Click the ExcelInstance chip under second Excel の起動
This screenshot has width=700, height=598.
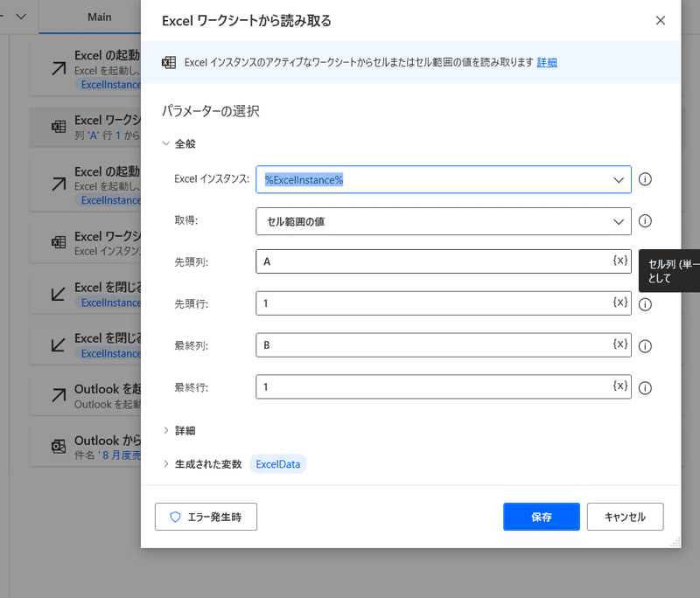108,201
